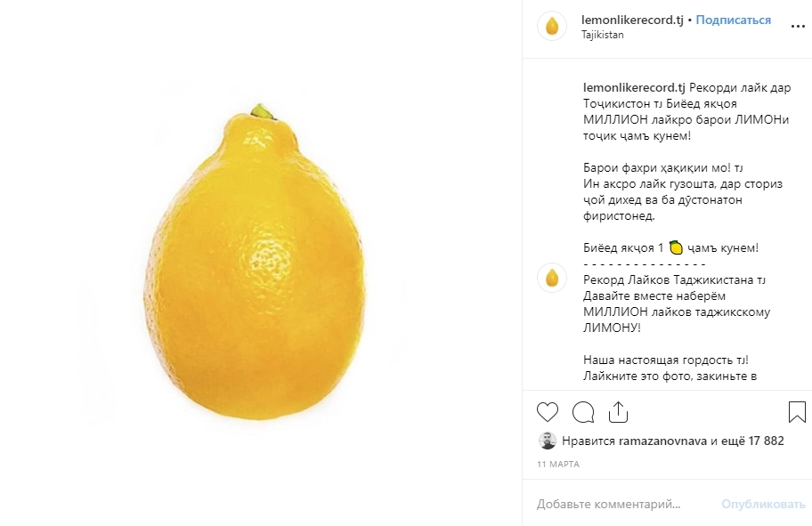Click lemonlikerecord.tj username in caption
Image resolution: width=812 pixels, height=526 pixels.
(x=634, y=87)
